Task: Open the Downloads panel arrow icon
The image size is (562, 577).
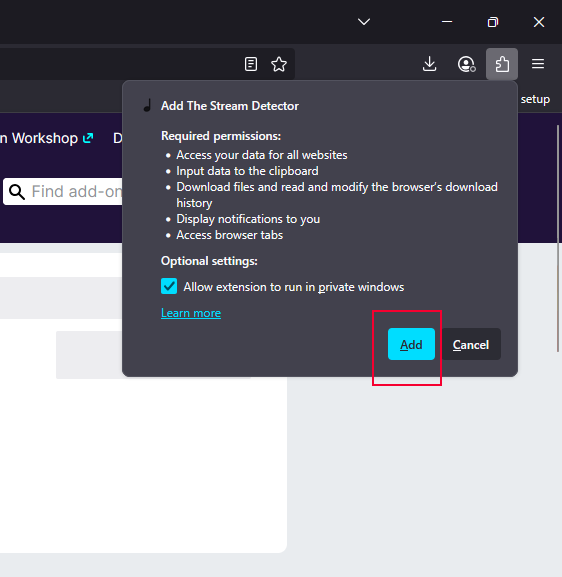Action: coord(430,64)
